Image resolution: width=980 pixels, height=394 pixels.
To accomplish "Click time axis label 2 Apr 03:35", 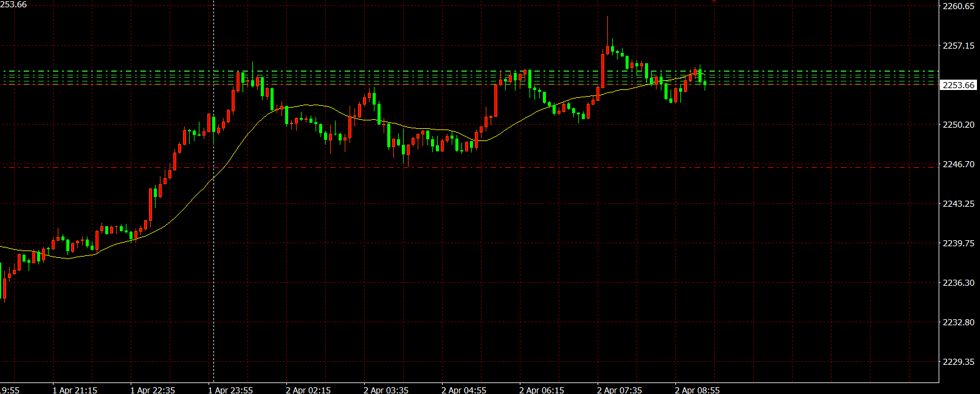I will (386, 390).
